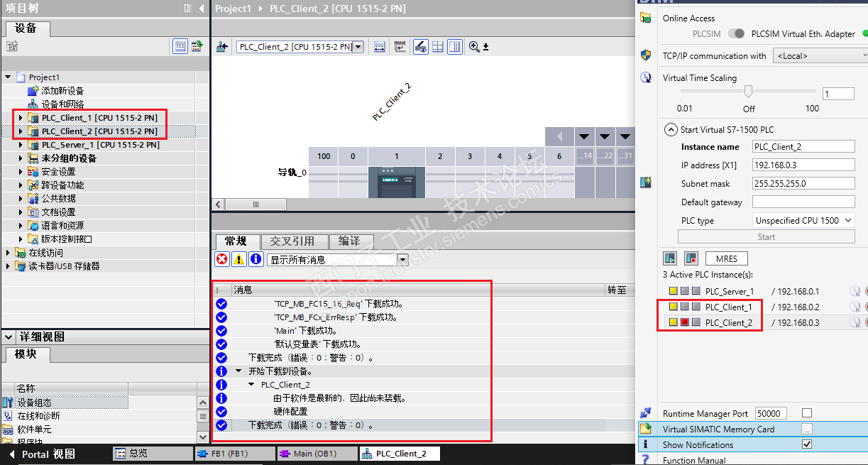
Task: Open the Main (OB1) editor tab
Action: pos(317,454)
